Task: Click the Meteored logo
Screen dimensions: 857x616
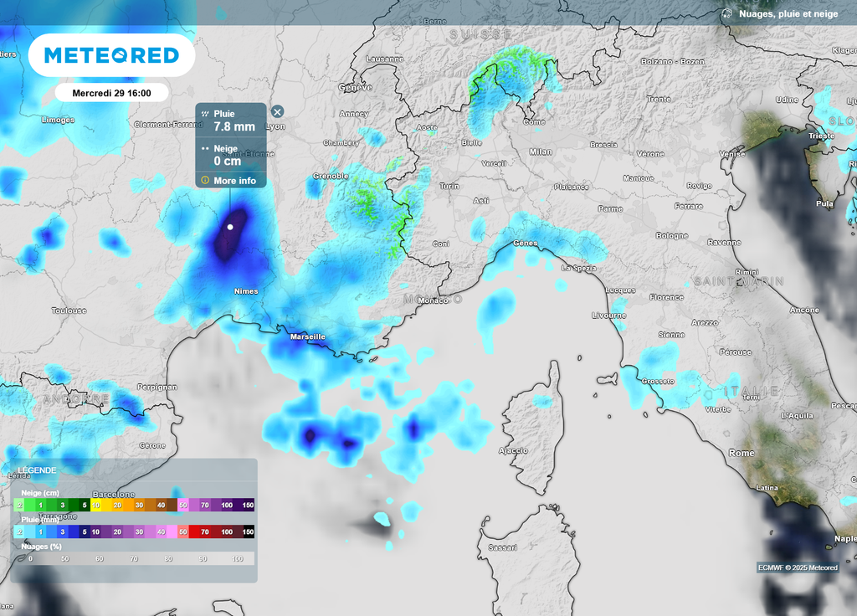Action: tap(111, 55)
